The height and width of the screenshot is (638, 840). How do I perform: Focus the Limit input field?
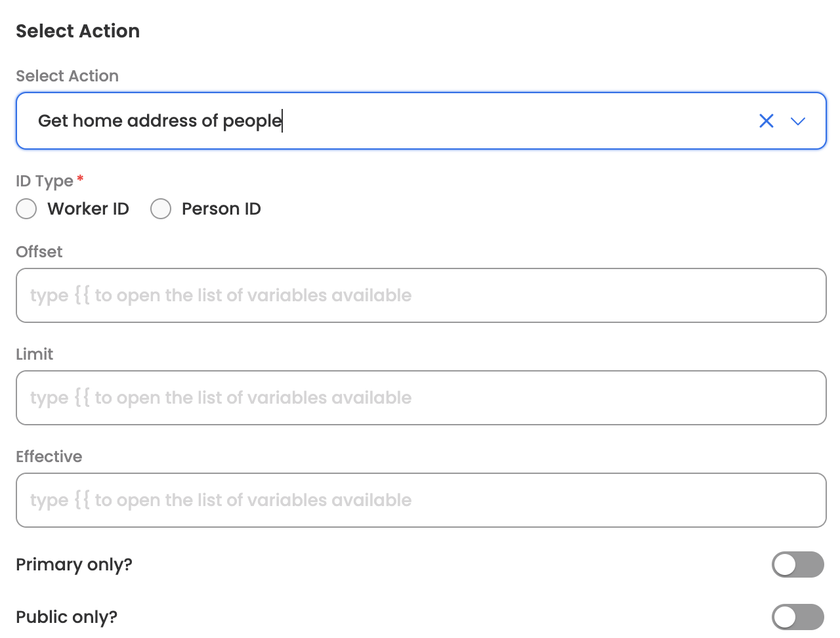click(421, 398)
